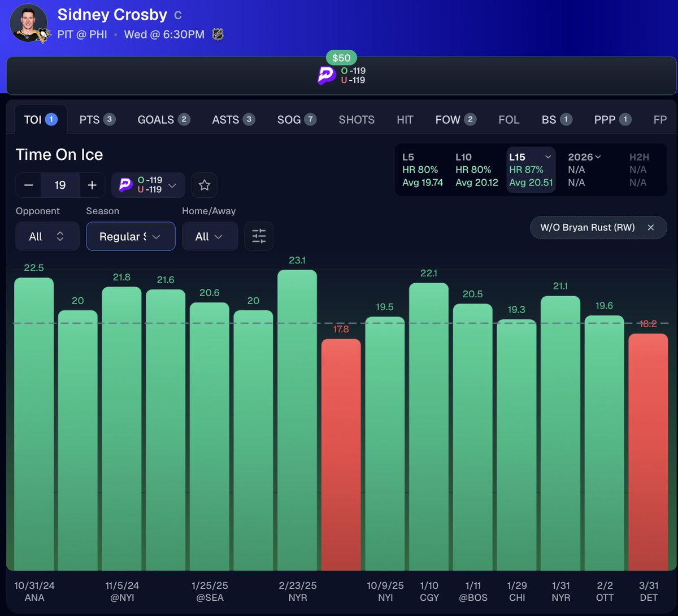Select the L10 stats range

tap(476, 170)
